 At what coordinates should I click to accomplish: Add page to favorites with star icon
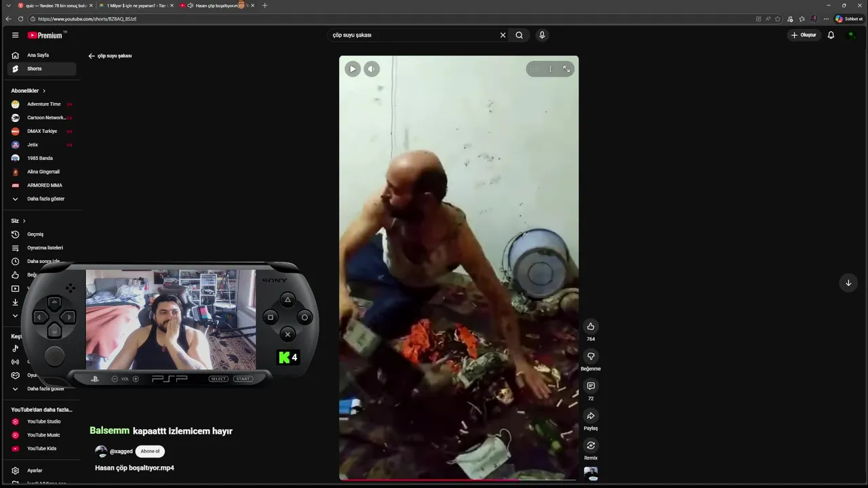[778, 19]
